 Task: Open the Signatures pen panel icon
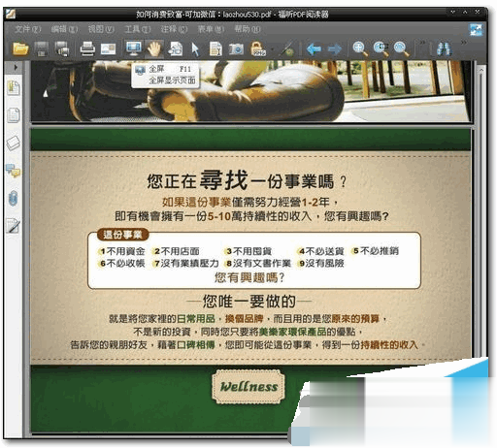pyautogui.click(x=14, y=225)
